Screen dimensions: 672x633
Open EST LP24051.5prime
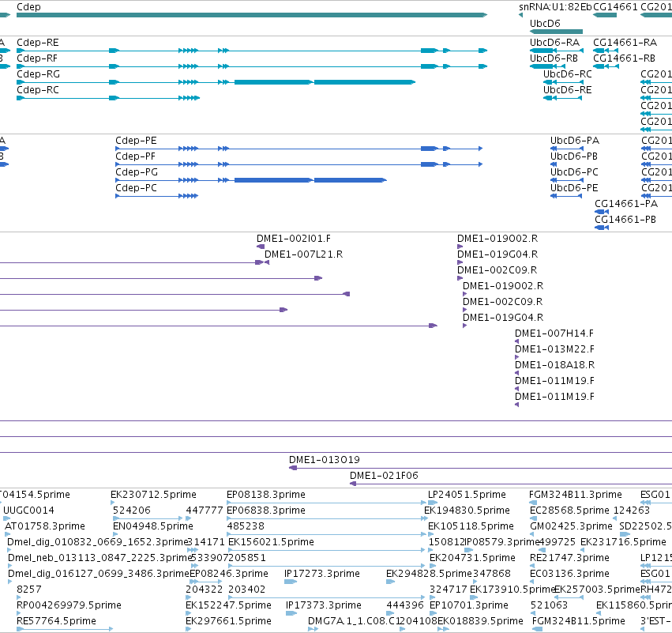(467, 495)
